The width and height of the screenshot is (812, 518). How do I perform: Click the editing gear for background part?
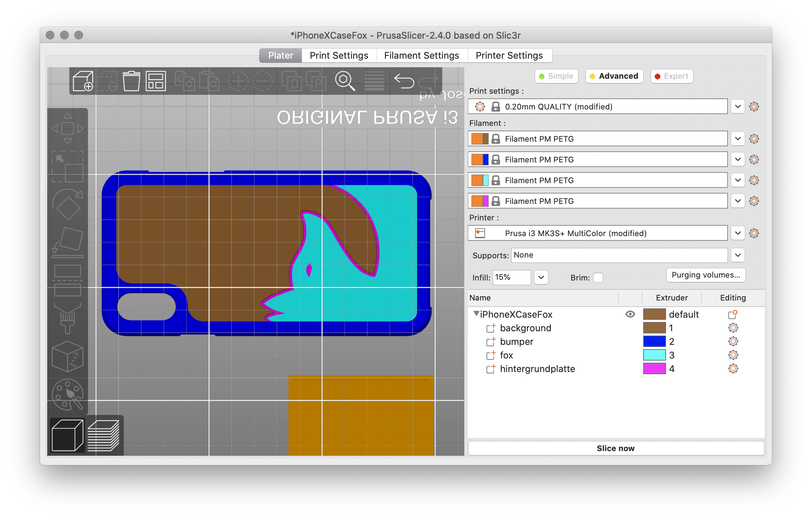click(x=733, y=328)
